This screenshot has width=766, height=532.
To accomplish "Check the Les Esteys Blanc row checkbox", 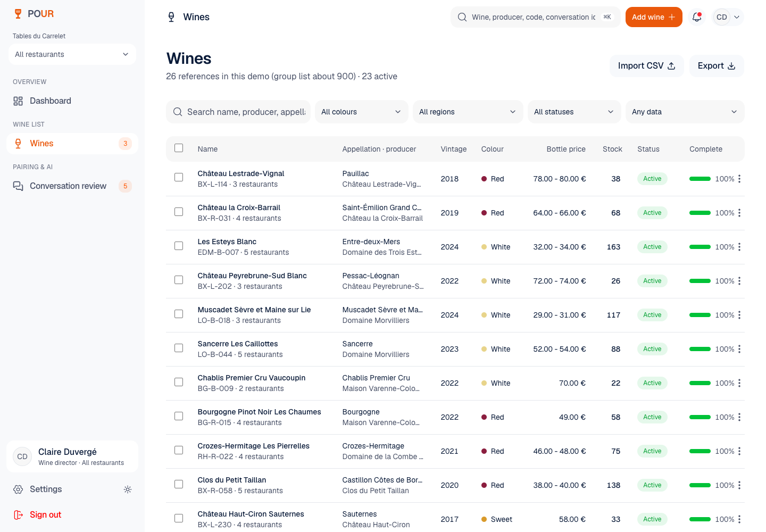I will (179, 246).
